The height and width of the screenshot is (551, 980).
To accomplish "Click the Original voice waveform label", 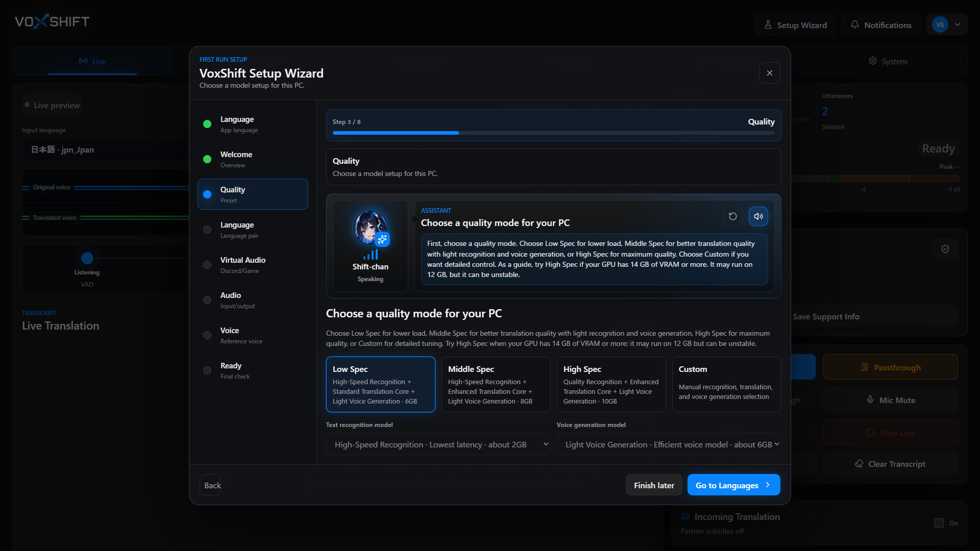I will click(52, 187).
